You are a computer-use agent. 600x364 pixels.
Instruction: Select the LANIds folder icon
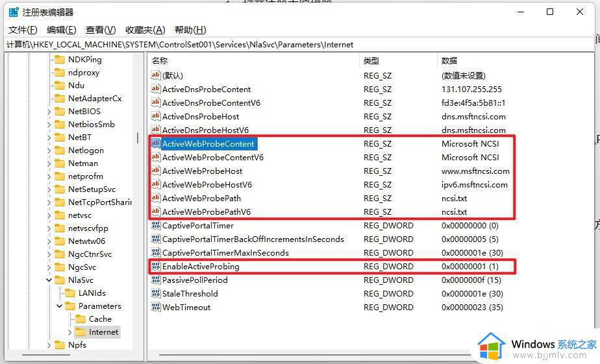pos(70,293)
